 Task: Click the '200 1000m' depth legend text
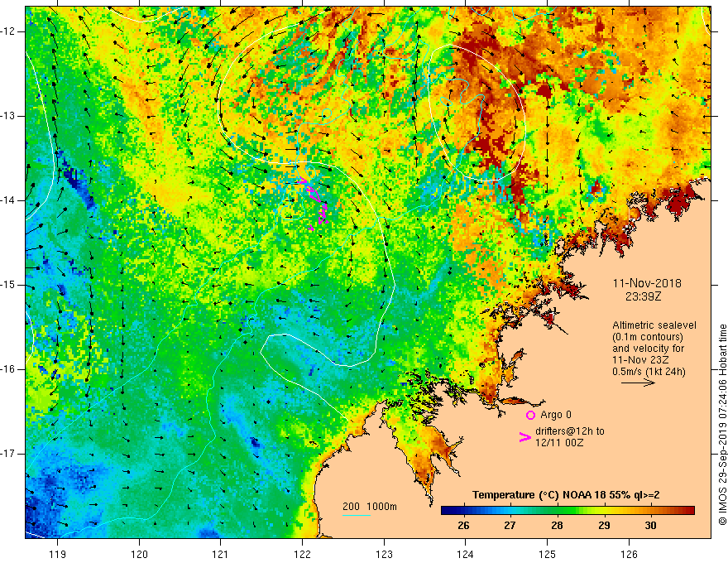[370, 507]
